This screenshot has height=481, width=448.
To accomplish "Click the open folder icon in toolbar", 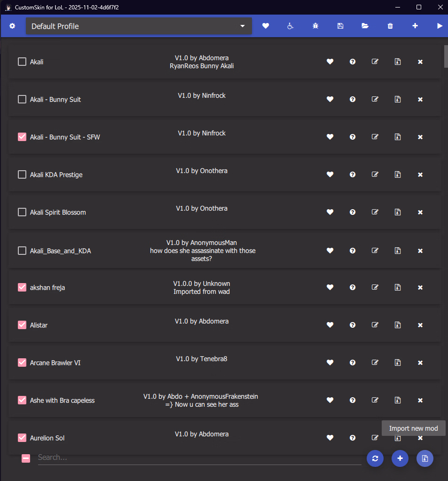I will (365, 26).
